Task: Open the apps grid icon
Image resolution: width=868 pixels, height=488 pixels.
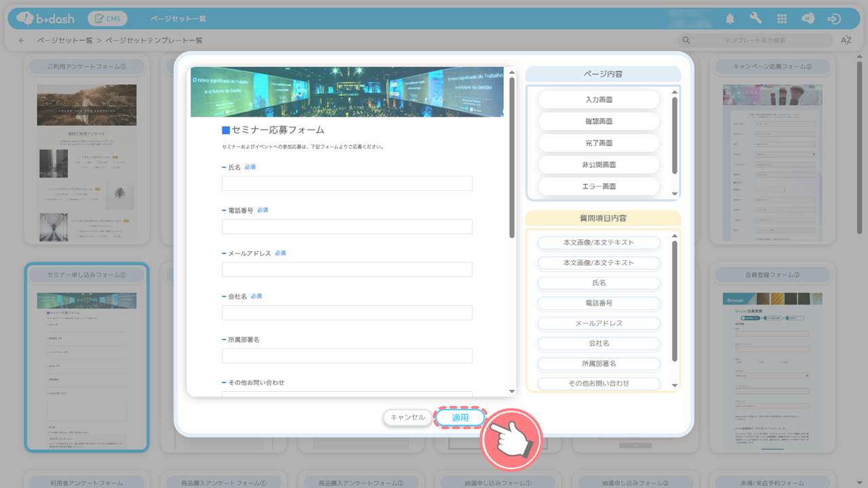Action: tap(782, 19)
